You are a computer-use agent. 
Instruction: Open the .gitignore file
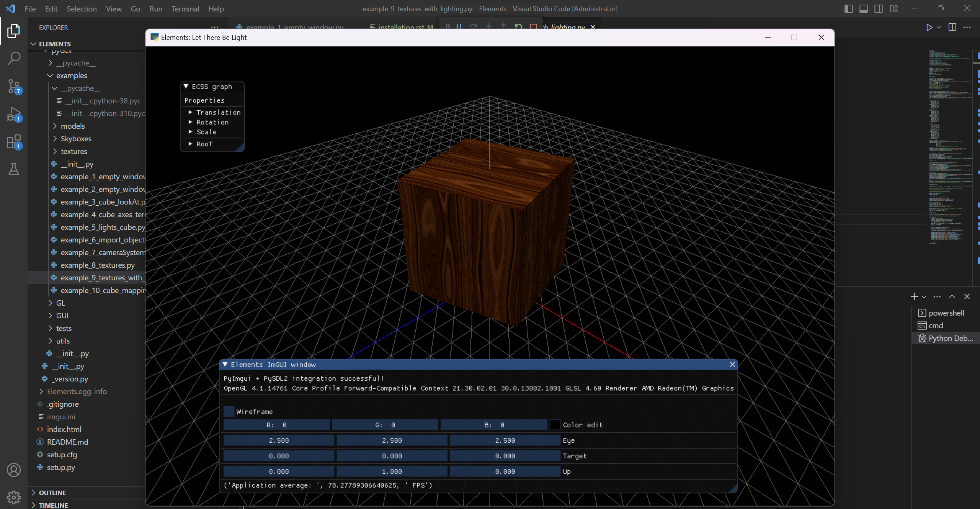tap(63, 404)
